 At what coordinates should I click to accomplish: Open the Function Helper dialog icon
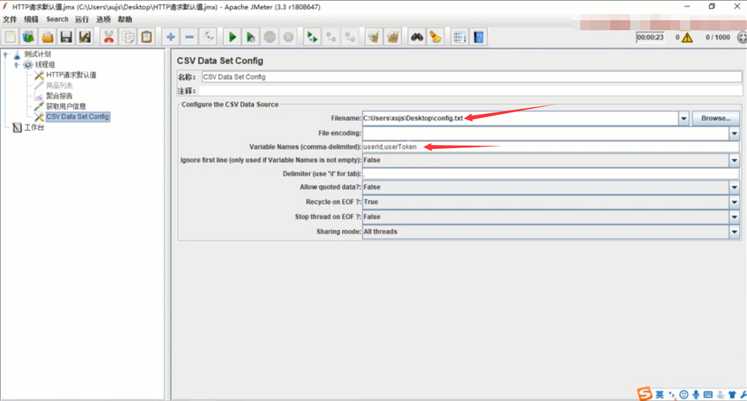[460, 37]
